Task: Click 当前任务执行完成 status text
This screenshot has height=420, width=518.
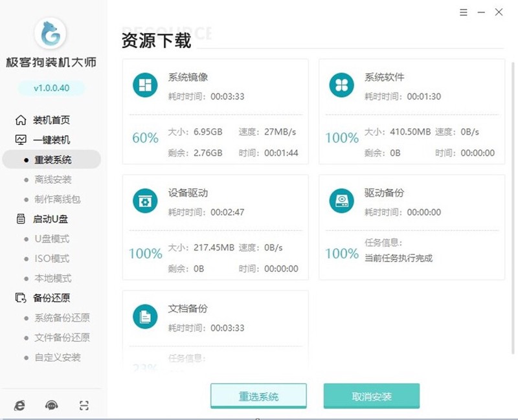Action: coord(398,258)
